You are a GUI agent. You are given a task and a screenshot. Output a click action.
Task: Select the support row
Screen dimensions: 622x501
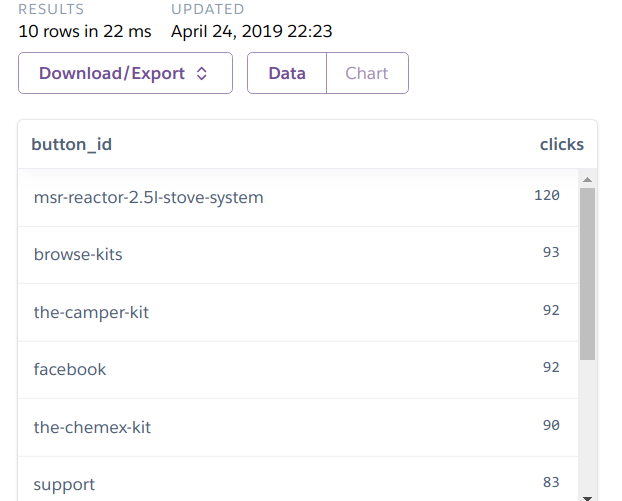coord(64,484)
